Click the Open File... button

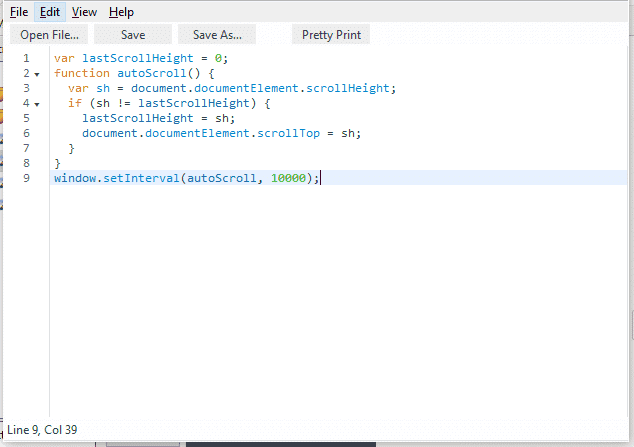point(49,35)
